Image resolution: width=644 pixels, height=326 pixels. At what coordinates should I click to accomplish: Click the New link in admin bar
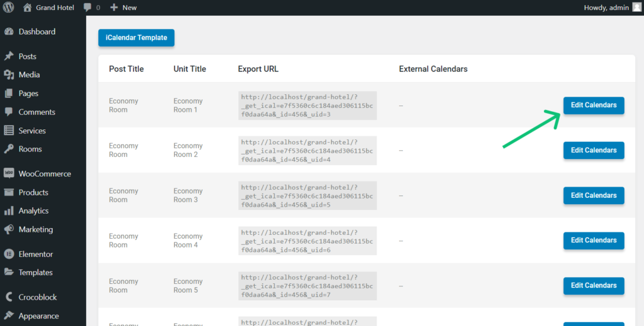(130, 8)
